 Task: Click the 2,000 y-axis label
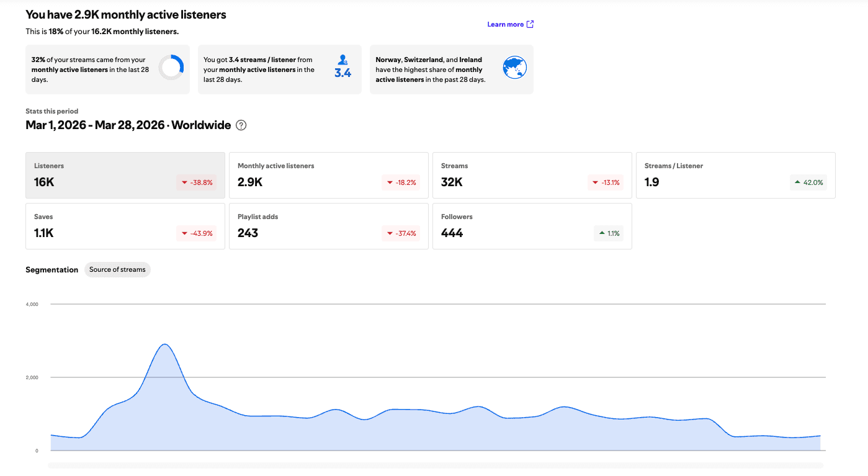point(32,377)
